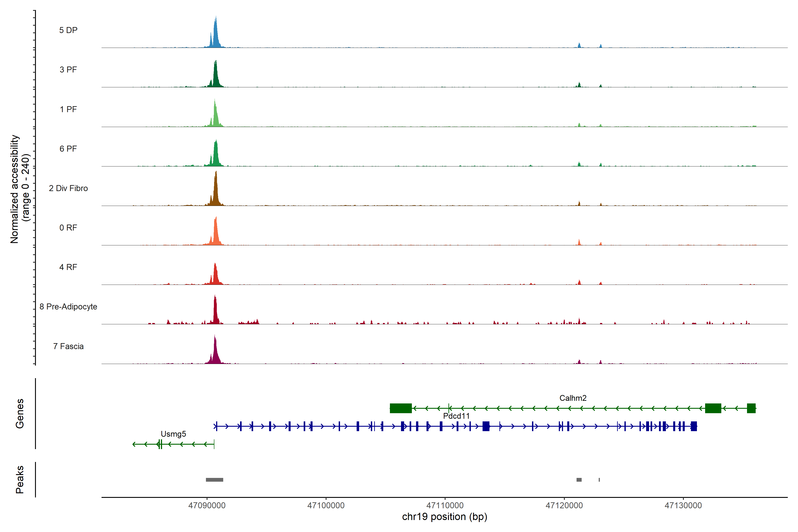Click the 2 Div Fibro track label
The height and width of the screenshot is (532, 798).
68,188
